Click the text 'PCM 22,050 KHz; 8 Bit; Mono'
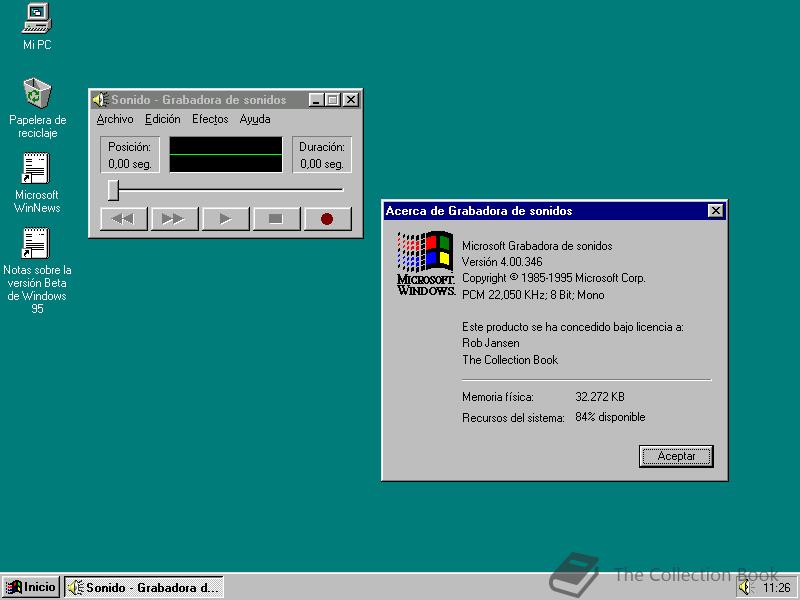 coord(533,295)
